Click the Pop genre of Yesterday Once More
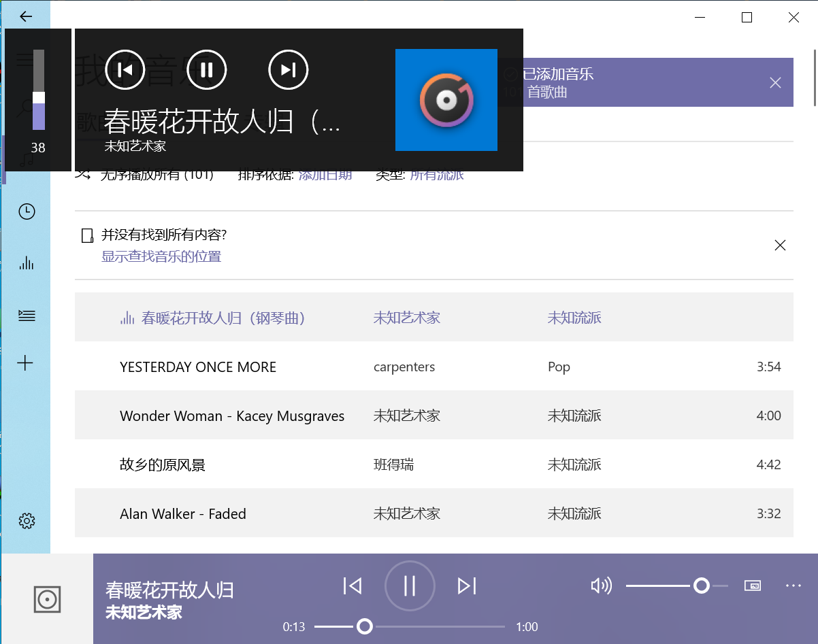Viewport: 818px width, 644px height. point(559,367)
